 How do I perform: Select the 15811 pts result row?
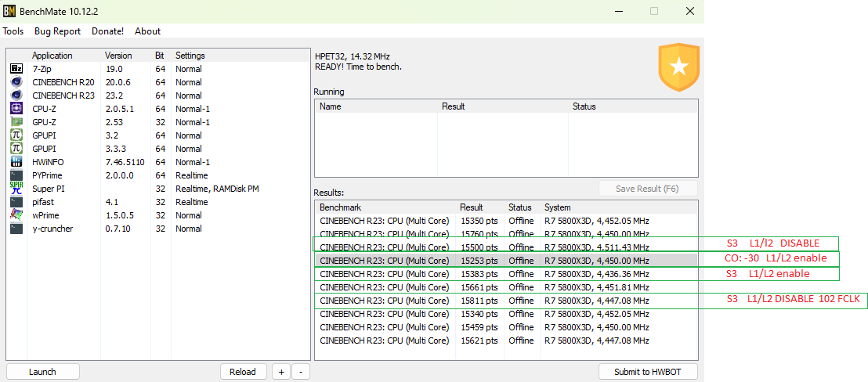pos(506,301)
